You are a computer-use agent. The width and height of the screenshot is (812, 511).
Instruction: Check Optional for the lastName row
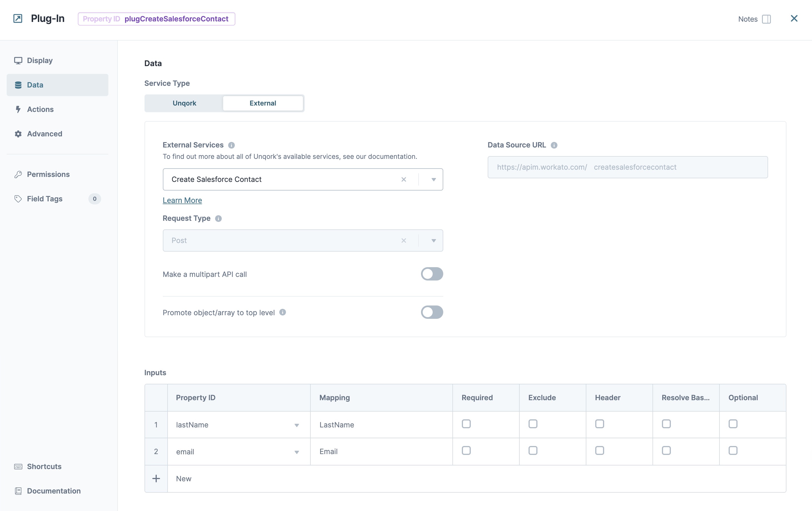[x=733, y=424]
